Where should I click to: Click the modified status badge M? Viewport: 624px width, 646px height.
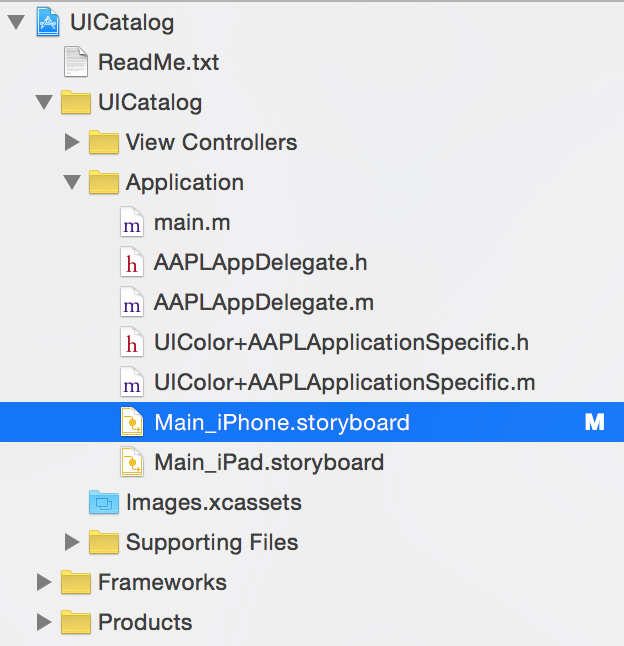point(594,422)
